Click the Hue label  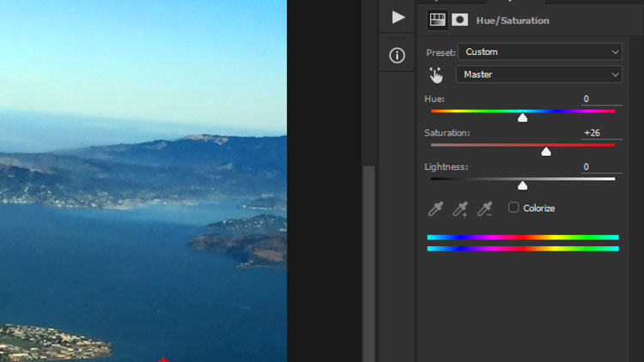(434, 99)
